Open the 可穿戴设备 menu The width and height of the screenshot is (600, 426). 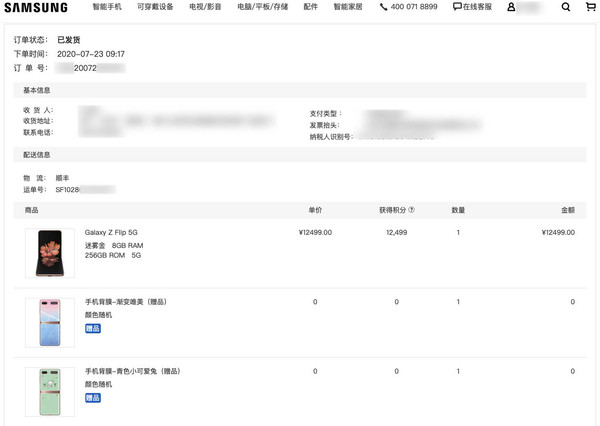(x=155, y=7)
